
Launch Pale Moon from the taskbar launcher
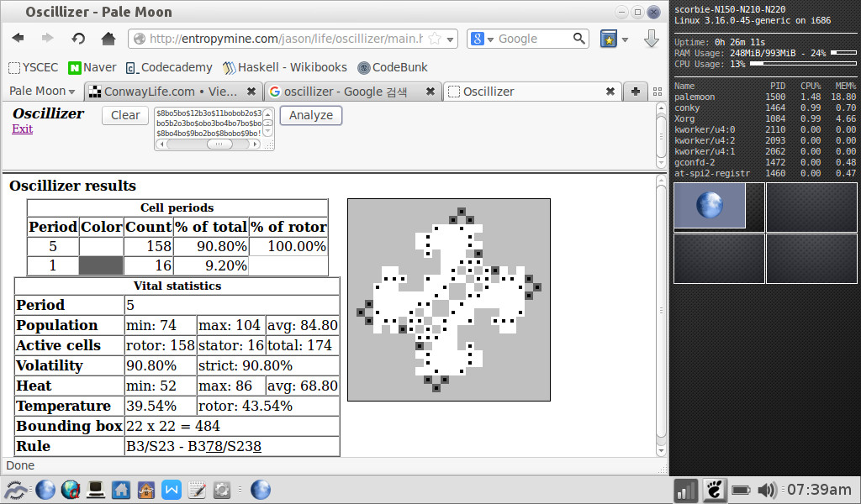45,490
